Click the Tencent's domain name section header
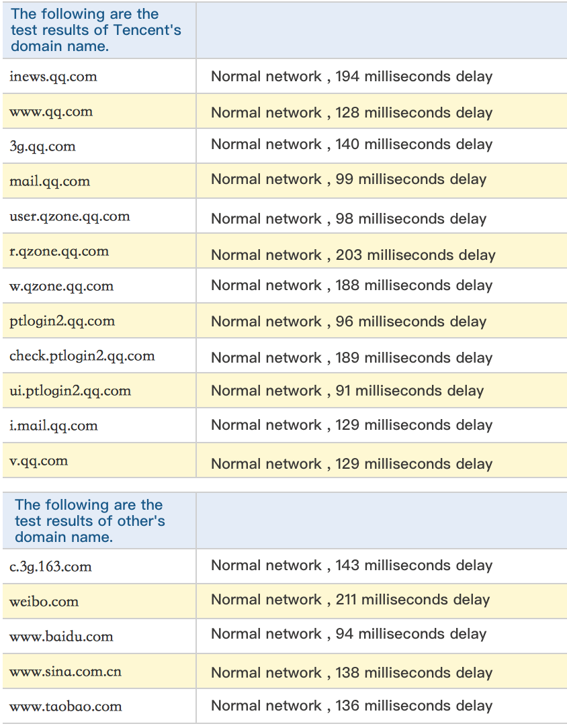 95,30
